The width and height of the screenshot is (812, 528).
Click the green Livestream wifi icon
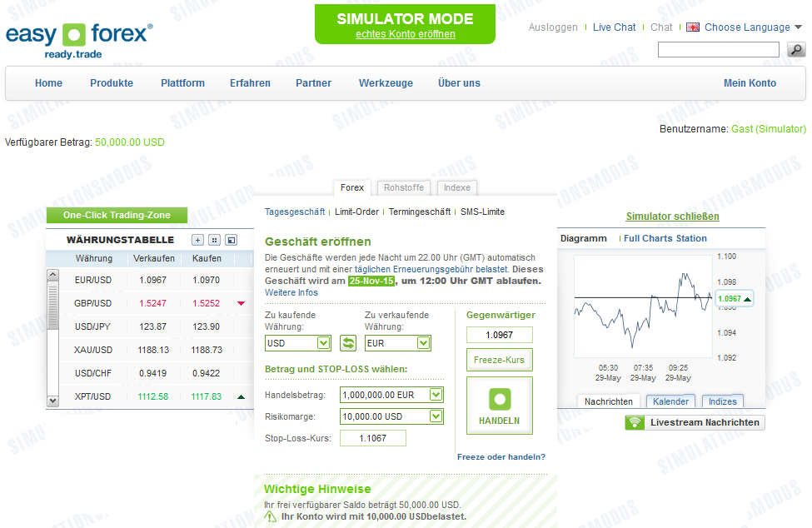(635, 422)
